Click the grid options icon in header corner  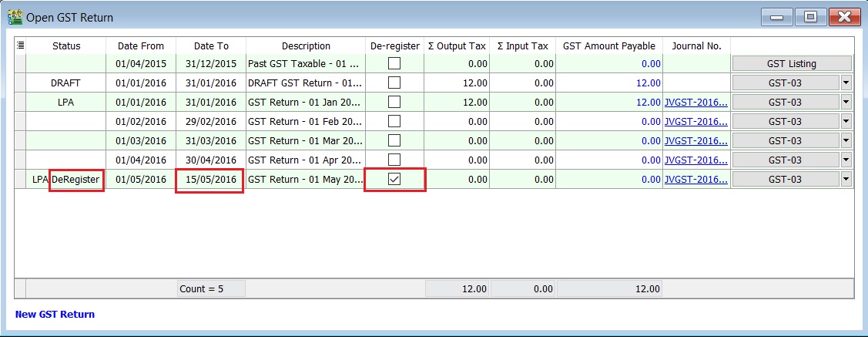tap(21, 45)
